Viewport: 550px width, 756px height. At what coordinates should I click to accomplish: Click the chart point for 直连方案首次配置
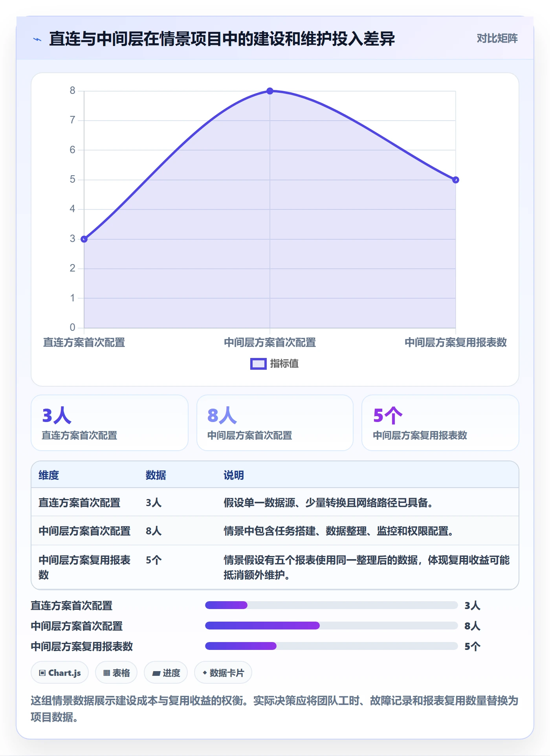pyautogui.click(x=84, y=239)
